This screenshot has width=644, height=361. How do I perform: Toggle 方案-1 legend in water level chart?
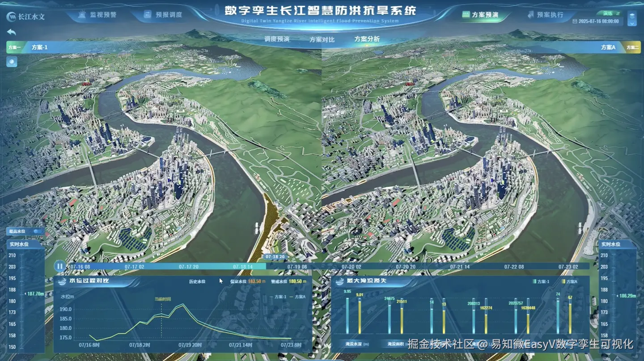click(x=278, y=297)
